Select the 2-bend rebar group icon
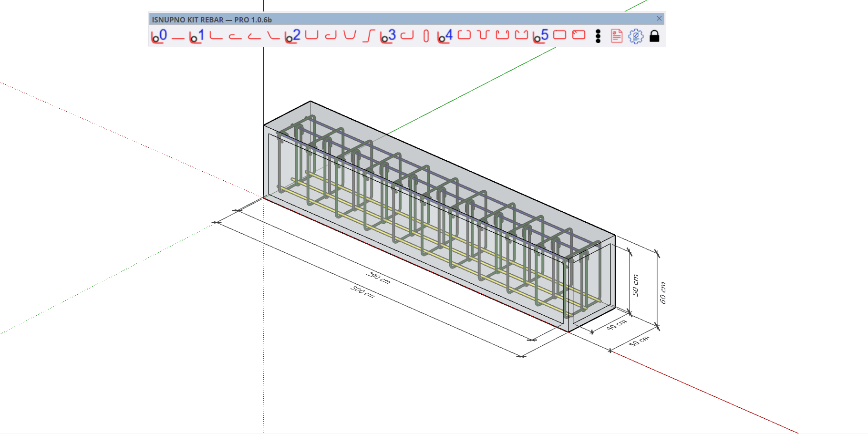Viewport: 868px width, 434px height. click(x=292, y=36)
